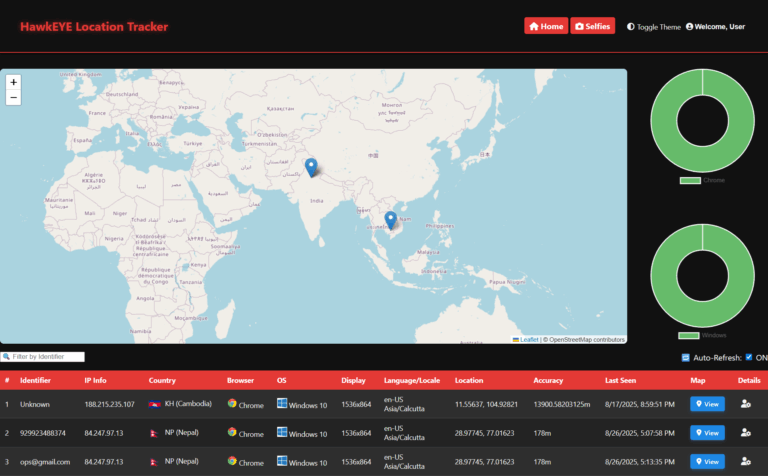Click View map button for row 2
The image size is (768, 476).
click(707, 433)
